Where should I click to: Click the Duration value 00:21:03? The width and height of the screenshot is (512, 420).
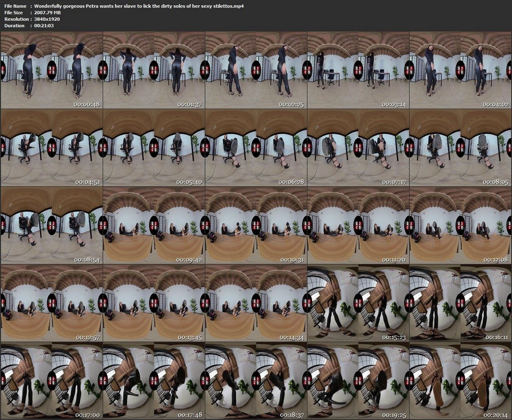(x=44, y=26)
